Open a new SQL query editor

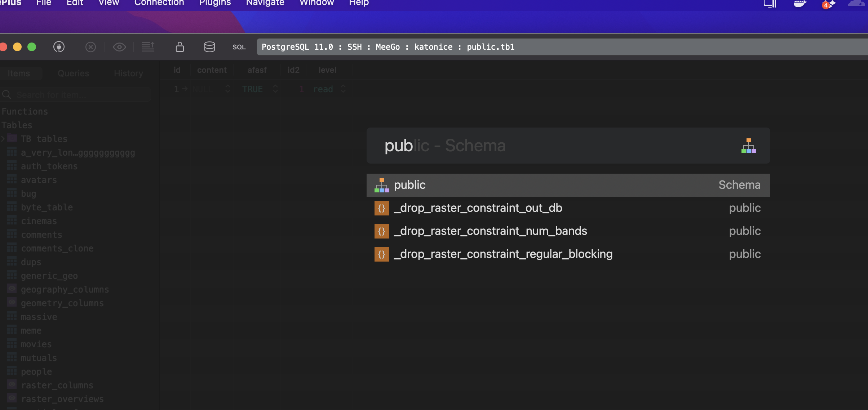(238, 47)
